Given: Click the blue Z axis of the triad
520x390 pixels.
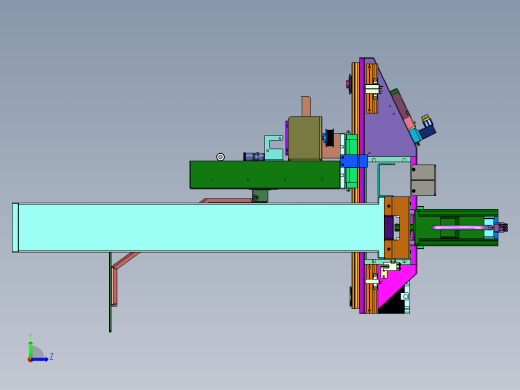Looking at the screenshot, I should click(x=39, y=359).
